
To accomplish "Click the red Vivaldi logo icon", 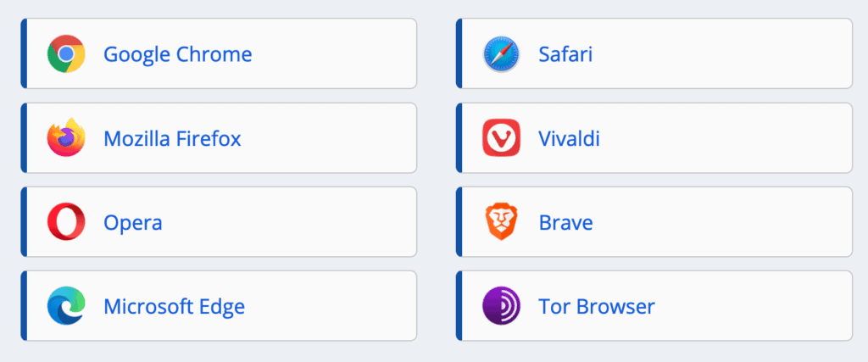I will coord(501,137).
